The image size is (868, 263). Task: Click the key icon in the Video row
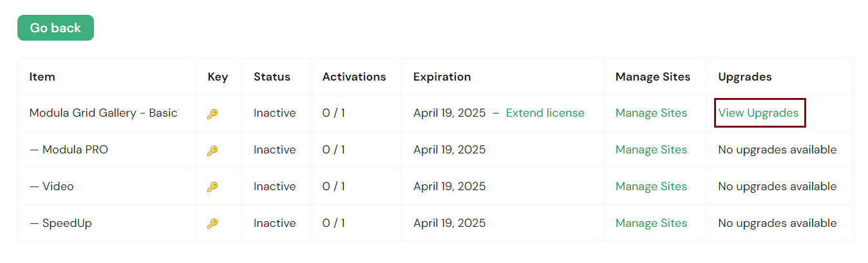pos(212,187)
